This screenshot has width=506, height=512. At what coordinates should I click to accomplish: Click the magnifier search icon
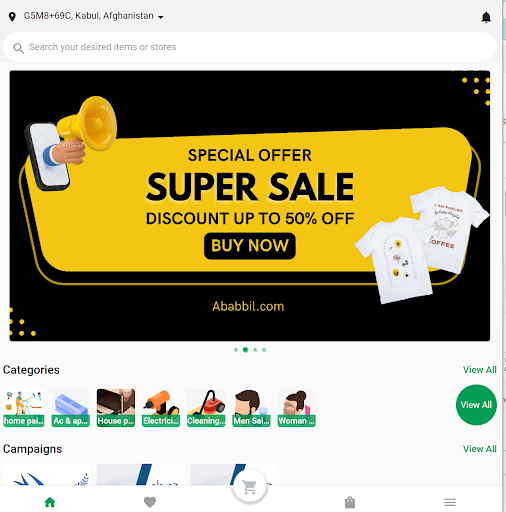(x=18, y=48)
